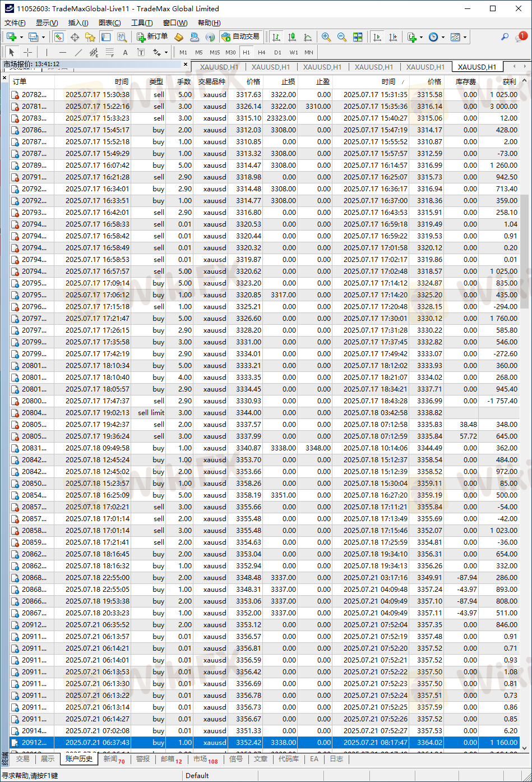Image resolution: width=532 pixels, height=782 pixels.
Task: Move the history vertical scrollbar thumb
Action: point(524,251)
